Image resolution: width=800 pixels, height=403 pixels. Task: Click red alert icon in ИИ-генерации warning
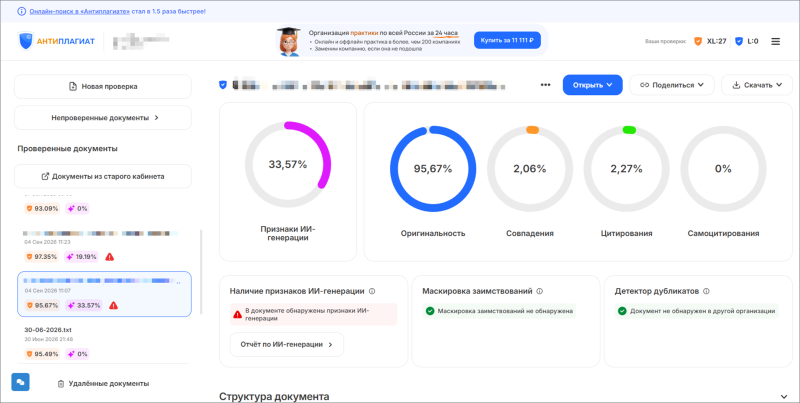click(237, 315)
